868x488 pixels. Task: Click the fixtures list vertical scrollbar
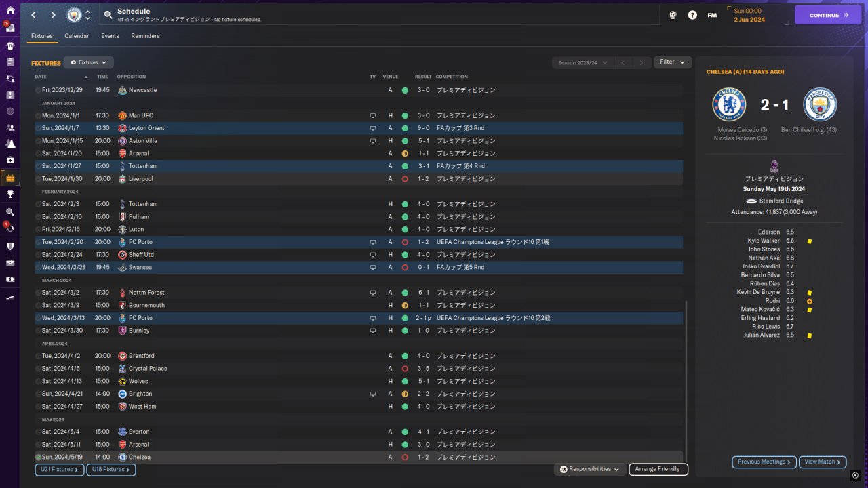686,382
